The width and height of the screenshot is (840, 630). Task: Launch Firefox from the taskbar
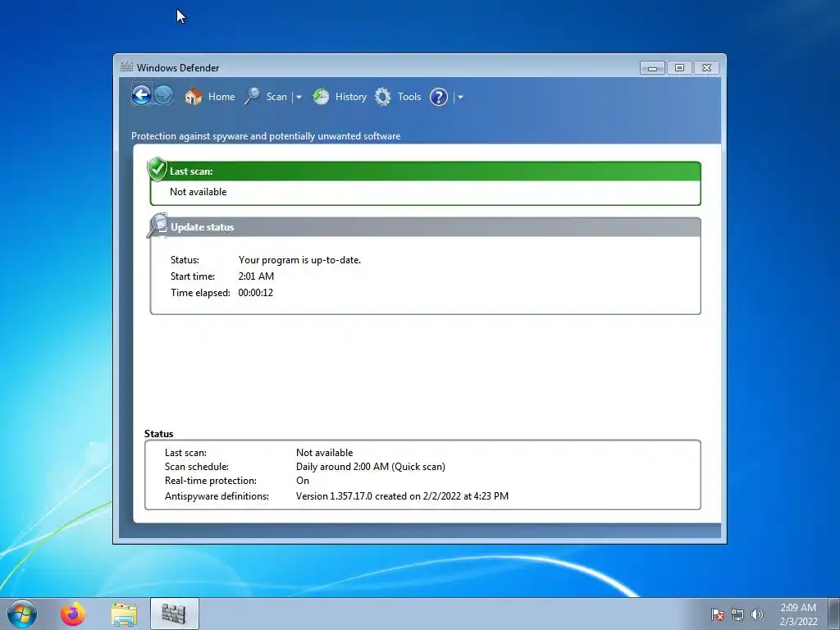73,614
